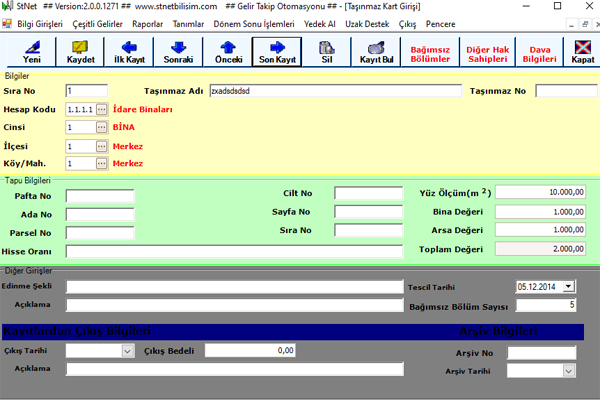Viewport: 600px width, 400px height.
Task: Click the Taşınmaz Adı text field
Action: coord(329,90)
